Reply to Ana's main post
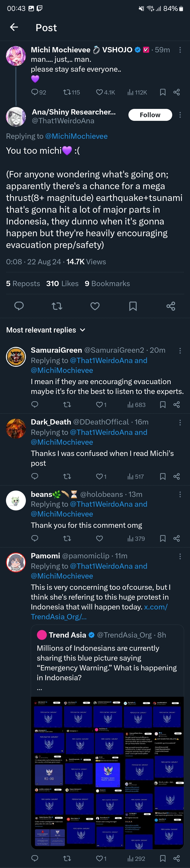Screen dimensions: 190x868 pyautogui.click(x=19, y=306)
